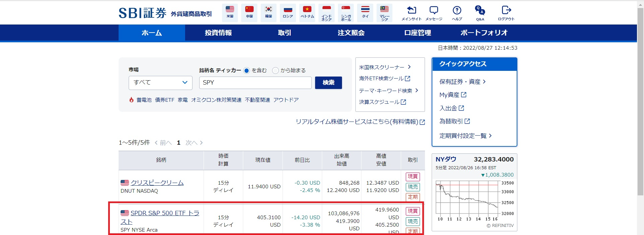The image size is (644, 235).
Task: Select the 米国 (USA) market flag icon
Action: click(x=230, y=13)
